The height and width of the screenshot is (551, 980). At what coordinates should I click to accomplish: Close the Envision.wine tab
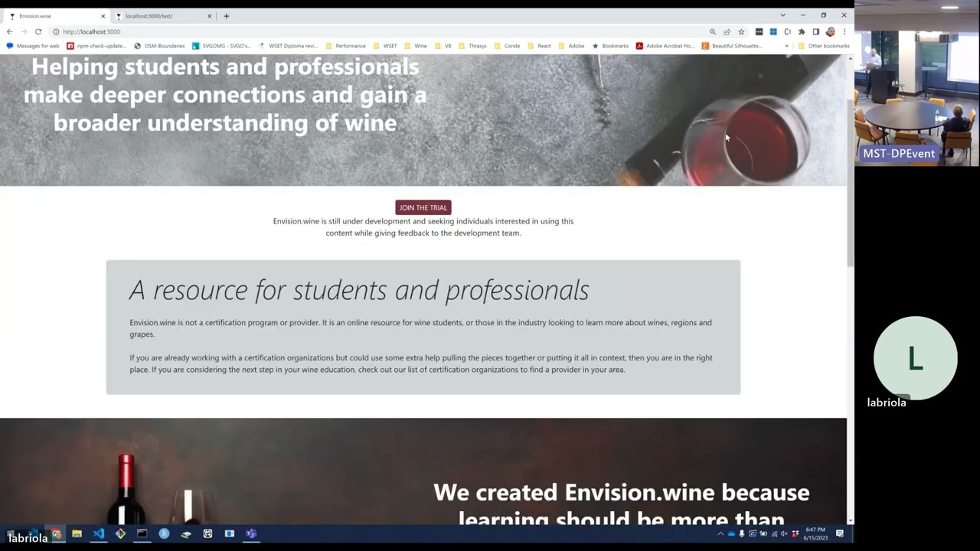[x=103, y=16]
